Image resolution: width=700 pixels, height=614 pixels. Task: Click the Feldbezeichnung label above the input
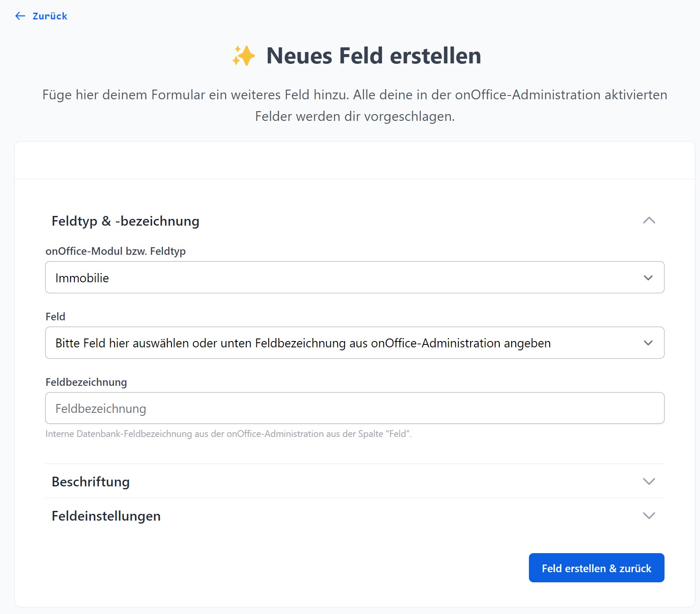(x=86, y=382)
